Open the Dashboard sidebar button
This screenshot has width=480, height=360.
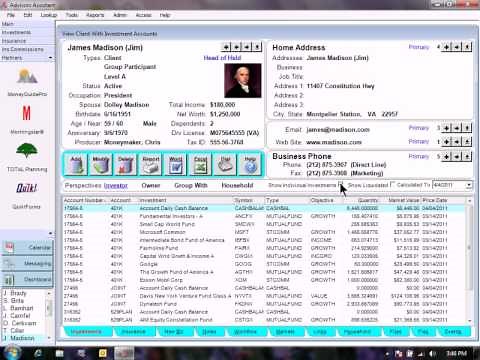pos(28,279)
